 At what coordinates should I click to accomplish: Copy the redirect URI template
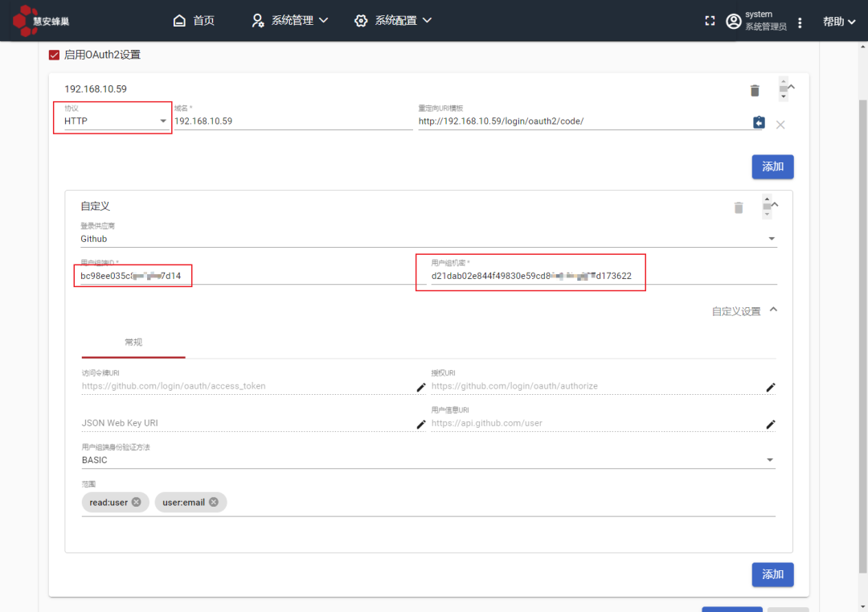(x=758, y=122)
